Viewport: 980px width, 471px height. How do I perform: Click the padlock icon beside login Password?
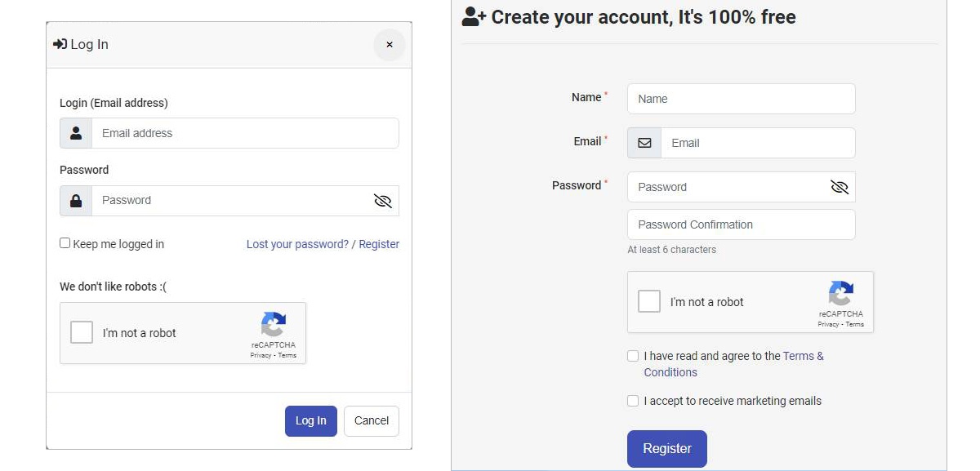click(76, 201)
